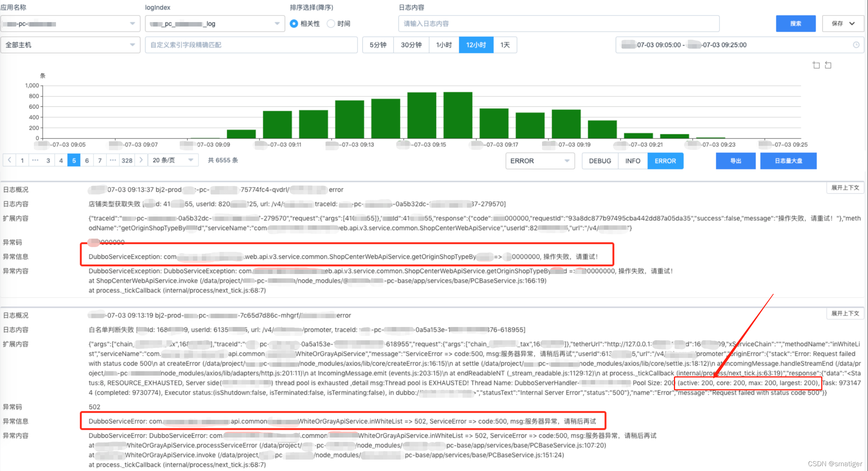Go to previous page arrow
868x471 pixels.
pos(10,160)
